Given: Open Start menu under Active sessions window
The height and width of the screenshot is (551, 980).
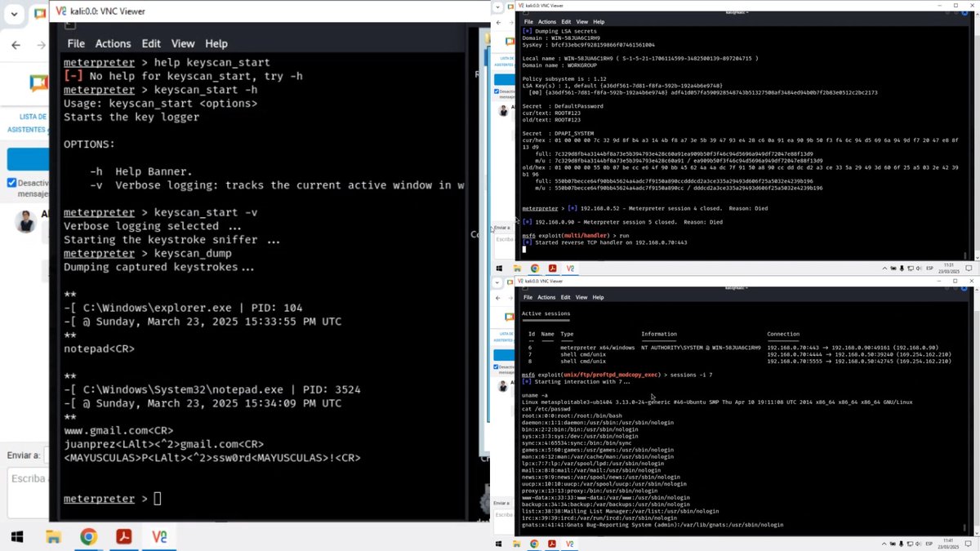Looking at the screenshot, I should point(499,544).
